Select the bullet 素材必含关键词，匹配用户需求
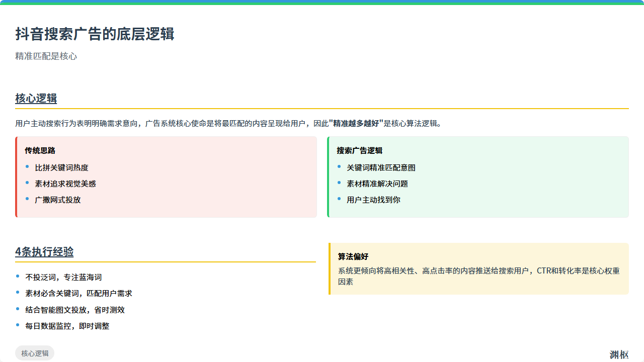This screenshot has width=644, height=362. click(78, 293)
